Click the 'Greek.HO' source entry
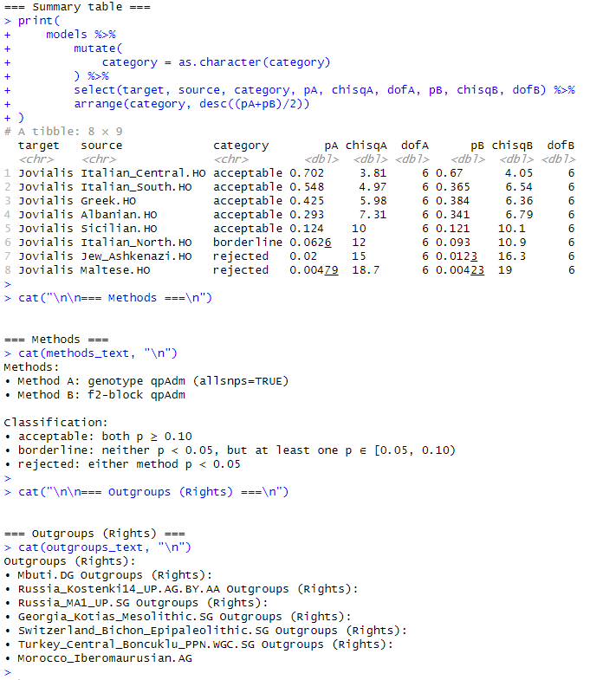Image resolution: width=616 pixels, height=680 pixels. [108, 201]
